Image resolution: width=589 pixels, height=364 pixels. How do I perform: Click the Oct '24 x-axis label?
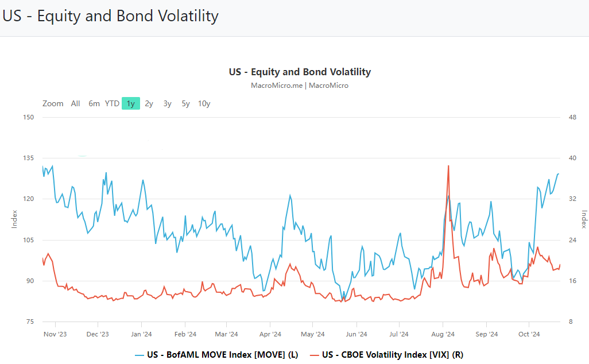pos(529,334)
